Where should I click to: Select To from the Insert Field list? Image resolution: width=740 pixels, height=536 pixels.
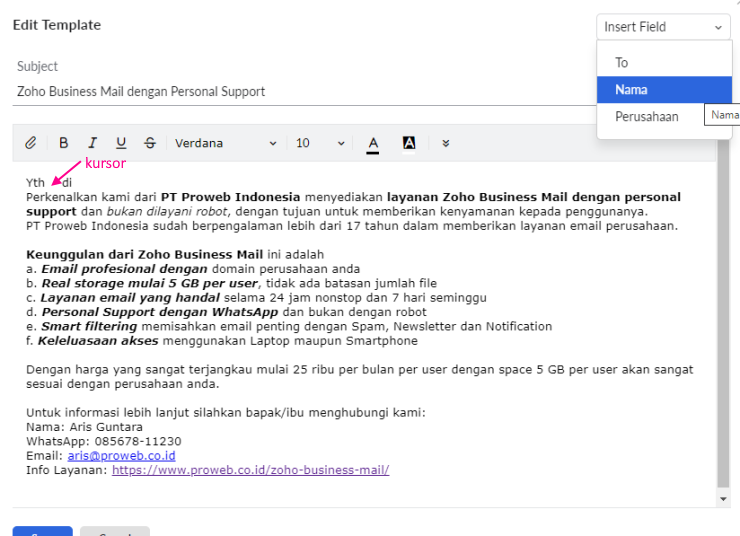[664, 63]
